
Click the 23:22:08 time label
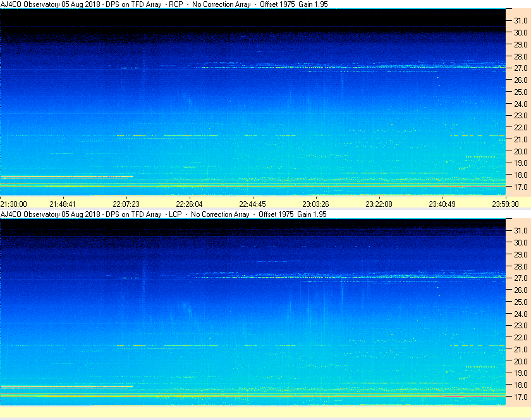(x=379, y=204)
